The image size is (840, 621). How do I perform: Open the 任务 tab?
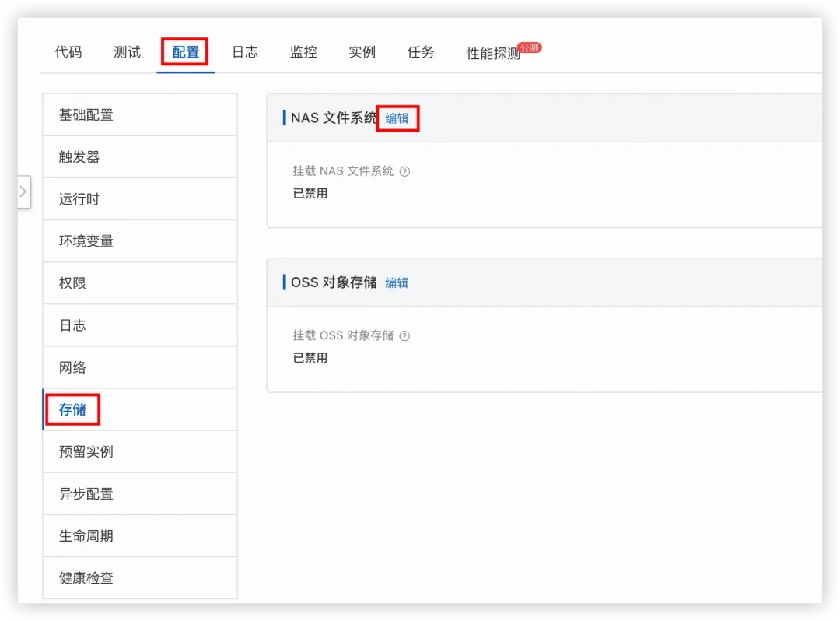(421, 52)
